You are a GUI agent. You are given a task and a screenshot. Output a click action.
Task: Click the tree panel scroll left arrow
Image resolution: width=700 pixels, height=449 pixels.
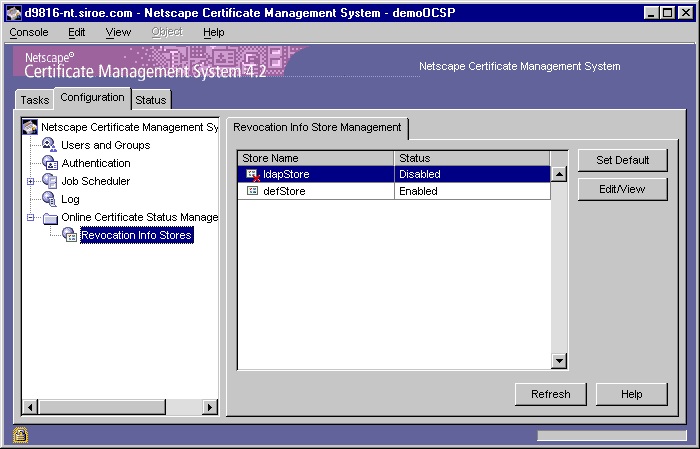pos(30,407)
